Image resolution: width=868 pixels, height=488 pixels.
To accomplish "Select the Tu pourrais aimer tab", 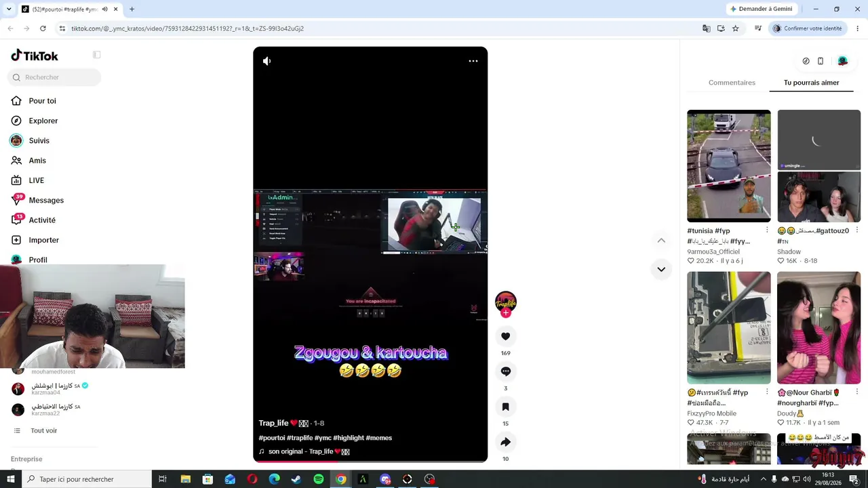I will tap(811, 83).
